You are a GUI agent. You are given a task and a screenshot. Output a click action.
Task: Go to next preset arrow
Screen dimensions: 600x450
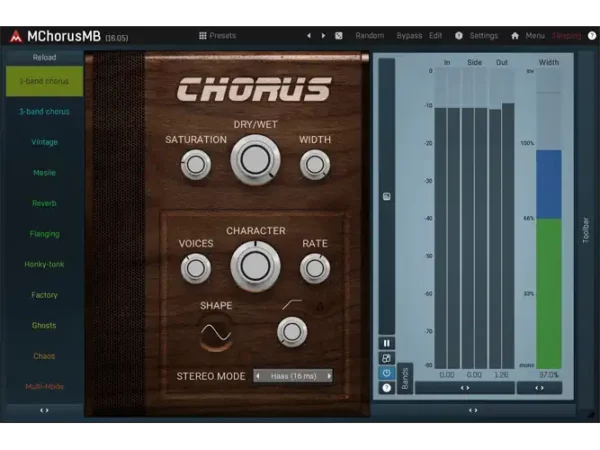click(x=323, y=36)
